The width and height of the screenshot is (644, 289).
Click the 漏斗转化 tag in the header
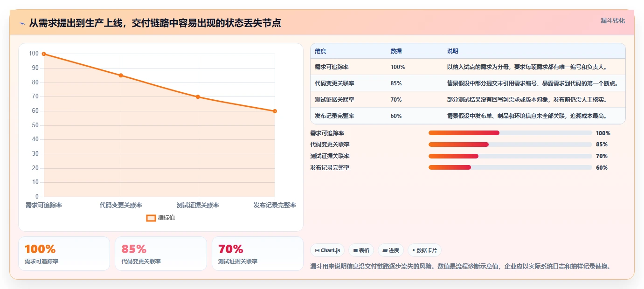point(612,21)
